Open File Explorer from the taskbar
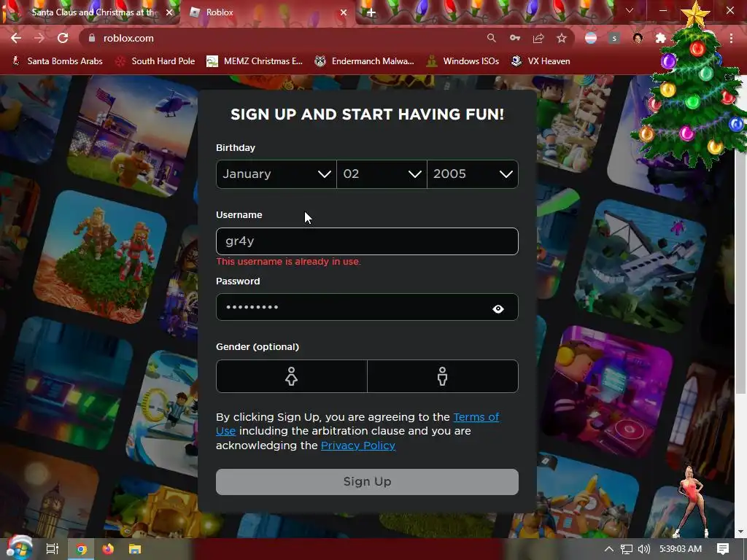The image size is (747, 560). pyautogui.click(x=135, y=549)
